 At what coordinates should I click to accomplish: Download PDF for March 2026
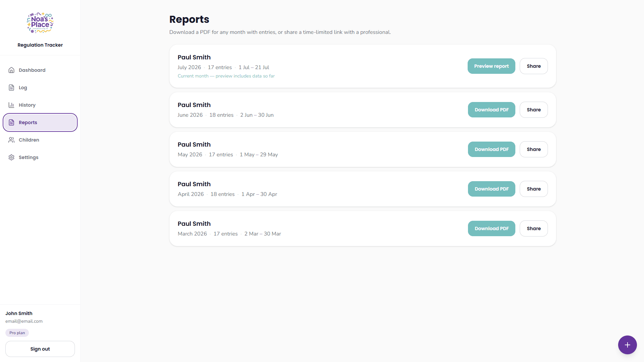(491, 228)
